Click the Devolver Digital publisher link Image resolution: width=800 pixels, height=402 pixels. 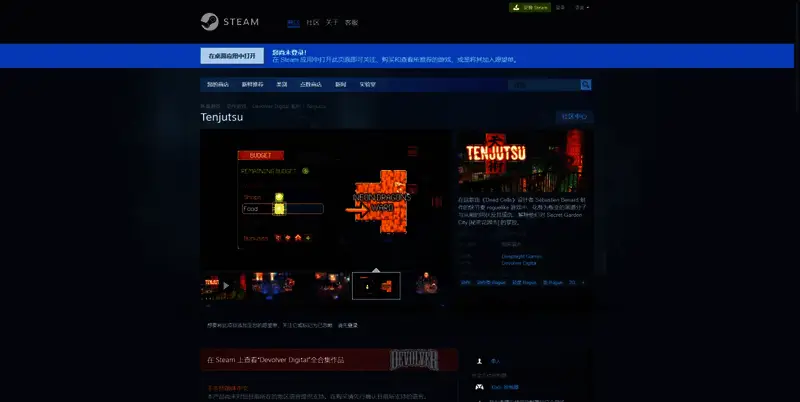[x=519, y=263]
